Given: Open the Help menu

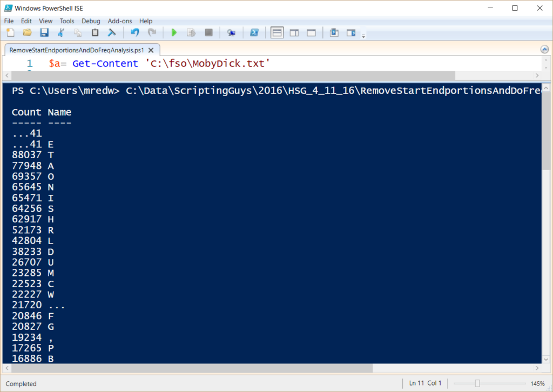Looking at the screenshot, I should tap(146, 21).
